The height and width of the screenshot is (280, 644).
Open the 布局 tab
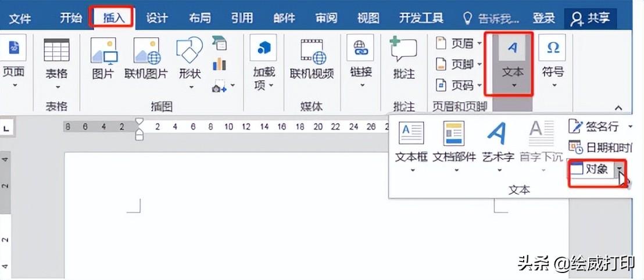click(x=200, y=19)
